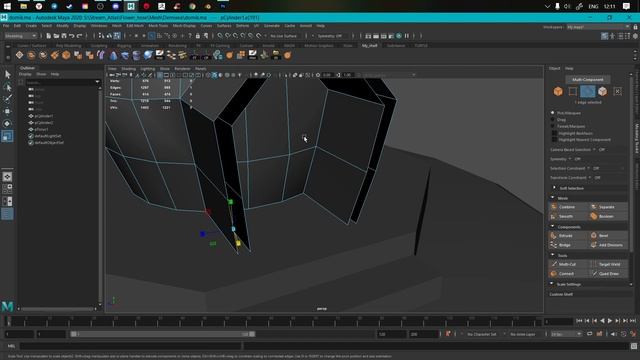
Task: Click the Separate button
Action: pyautogui.click(x=608, y=207)
